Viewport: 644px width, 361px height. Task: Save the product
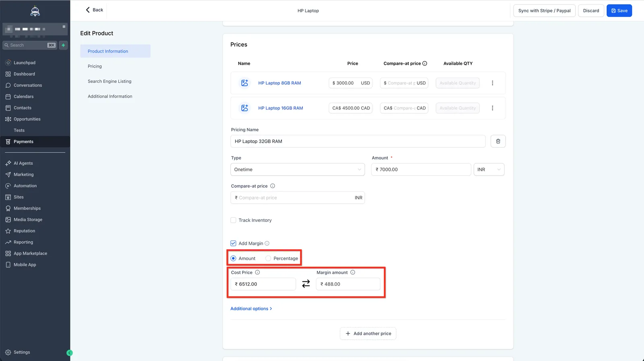[619, 10]
